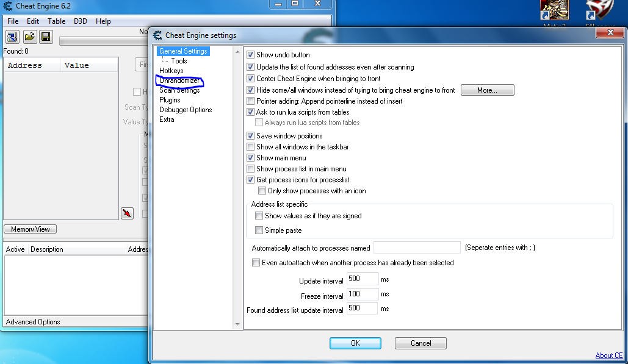The image size is (628, 364).
Task: Open file with the folder toolbar icon
Action: (29, 37)
